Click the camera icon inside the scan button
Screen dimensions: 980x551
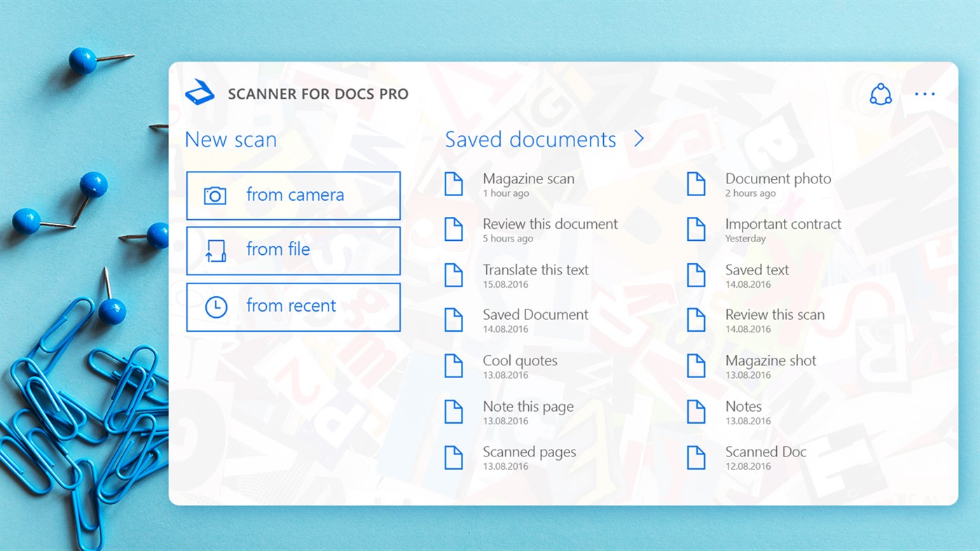(216, 194)
